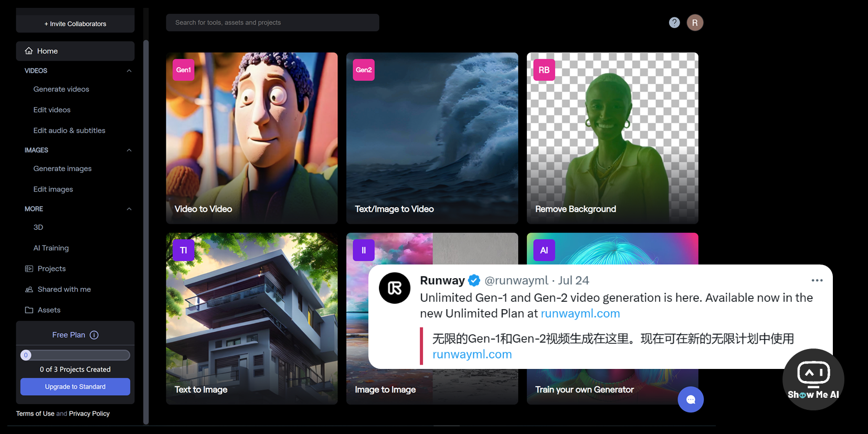Click Upgrade to Standard button

pyautogui.click(x=75, y=387)
